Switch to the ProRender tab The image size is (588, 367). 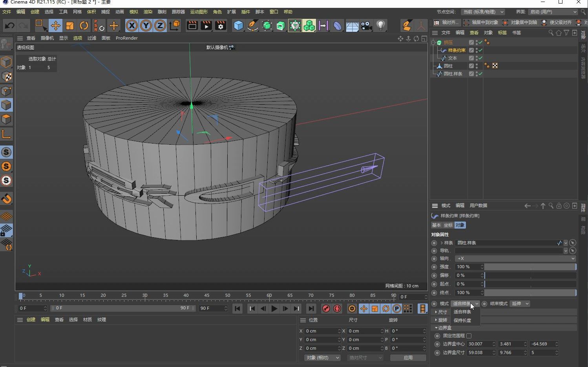point(126,38)
